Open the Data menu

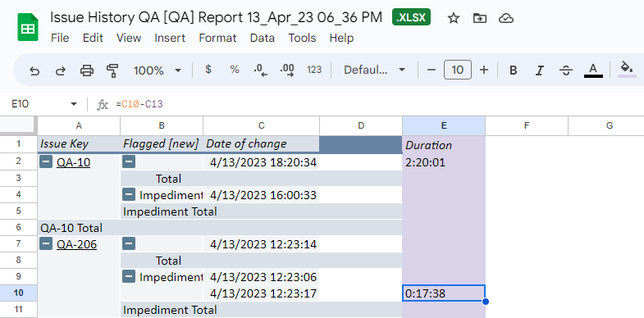tap(262, 38)
